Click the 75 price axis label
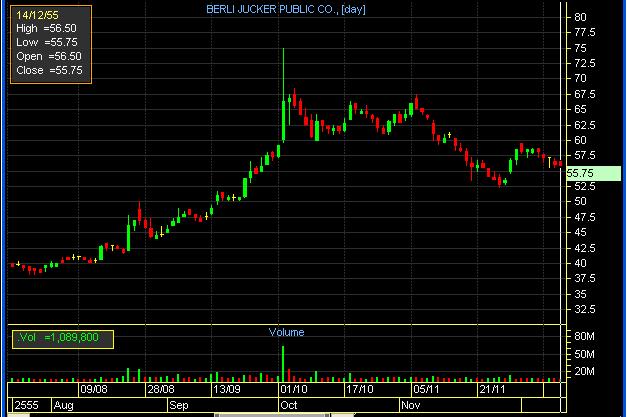Viewport: 627px width, 417px height. tap(580, 48)
